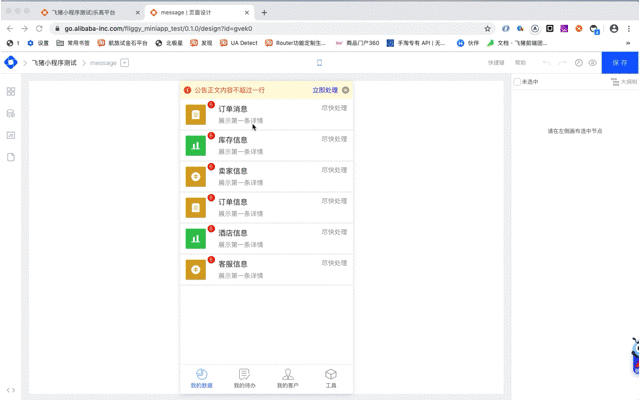The image size is (640, 400).
Task: Click the browser back arrow
Action: (x=10, y=29)
